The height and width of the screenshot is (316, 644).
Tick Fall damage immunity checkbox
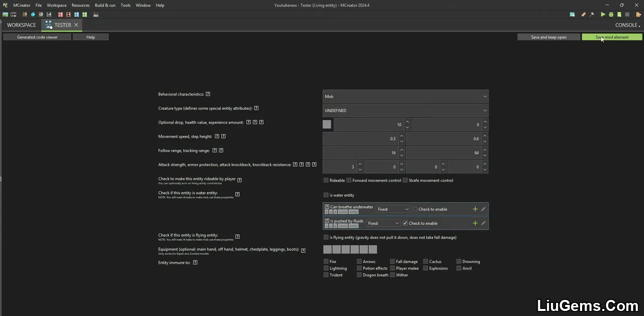(x=392, y=262)
